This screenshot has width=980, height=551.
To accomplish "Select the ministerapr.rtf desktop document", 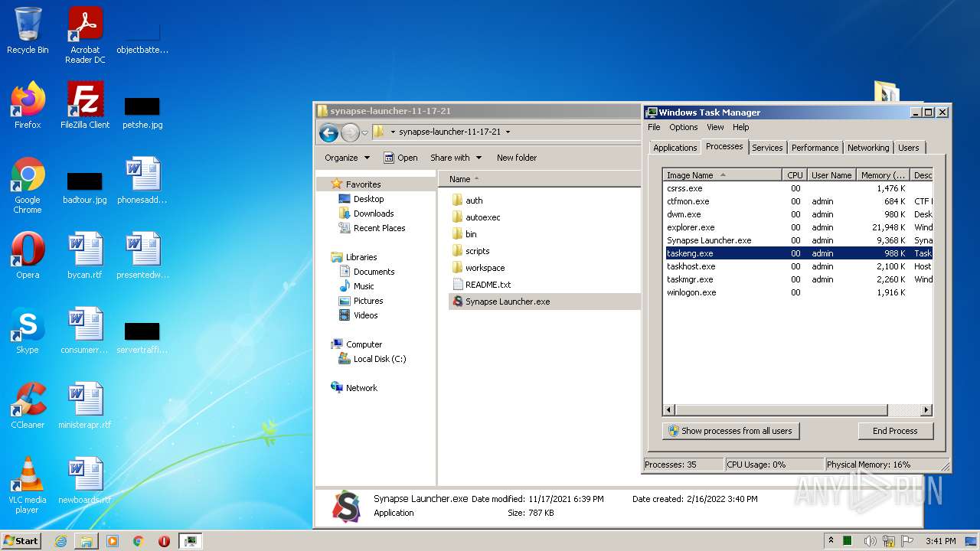I will (x=85, y=406).
